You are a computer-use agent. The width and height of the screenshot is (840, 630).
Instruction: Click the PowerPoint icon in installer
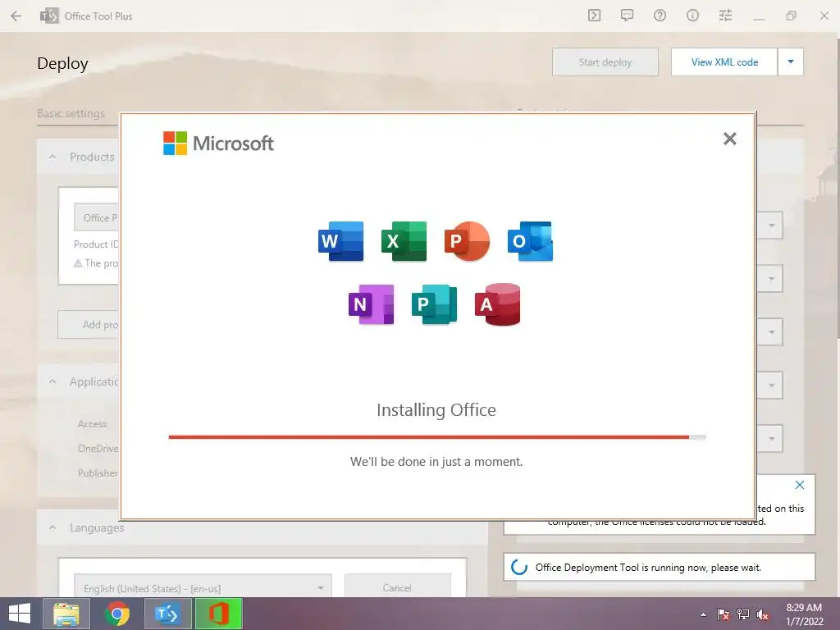(467, 241)
